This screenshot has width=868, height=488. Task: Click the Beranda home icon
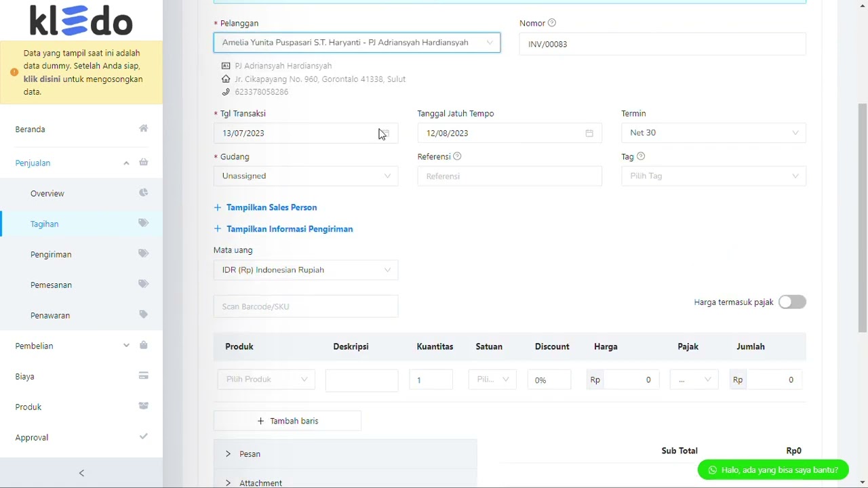click(143, 129)
